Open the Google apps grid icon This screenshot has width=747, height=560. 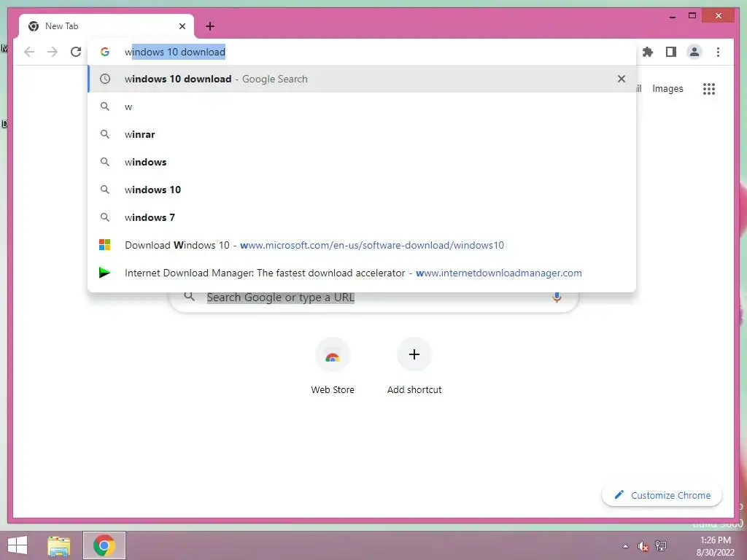coord(709,88)
